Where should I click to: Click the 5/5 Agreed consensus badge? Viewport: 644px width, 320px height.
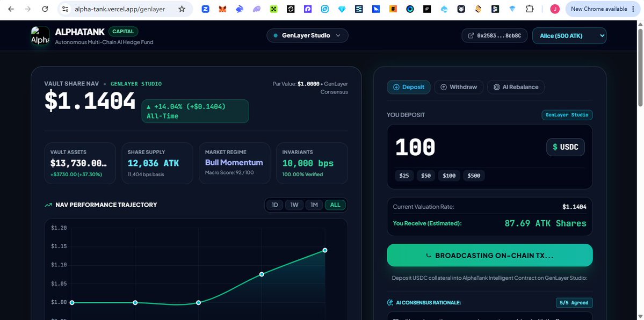point(574,303)
